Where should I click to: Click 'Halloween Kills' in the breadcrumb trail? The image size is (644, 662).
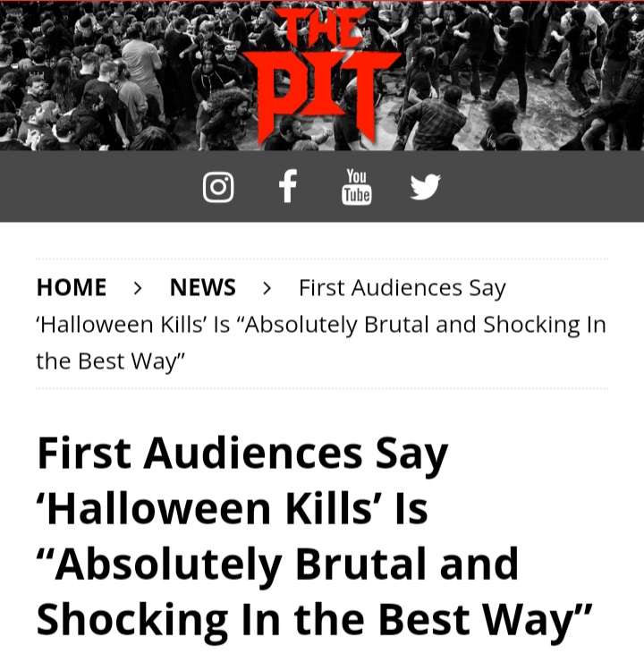tap(122, 325)
